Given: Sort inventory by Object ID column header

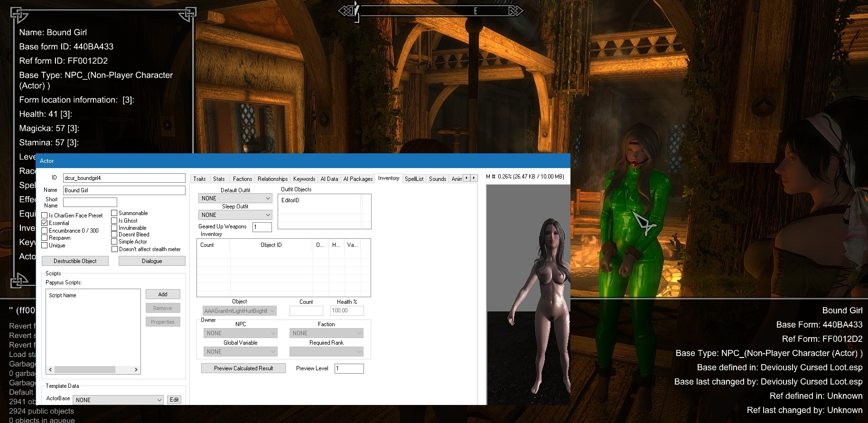Looking at the screenshot, I should tap(271, 245).
